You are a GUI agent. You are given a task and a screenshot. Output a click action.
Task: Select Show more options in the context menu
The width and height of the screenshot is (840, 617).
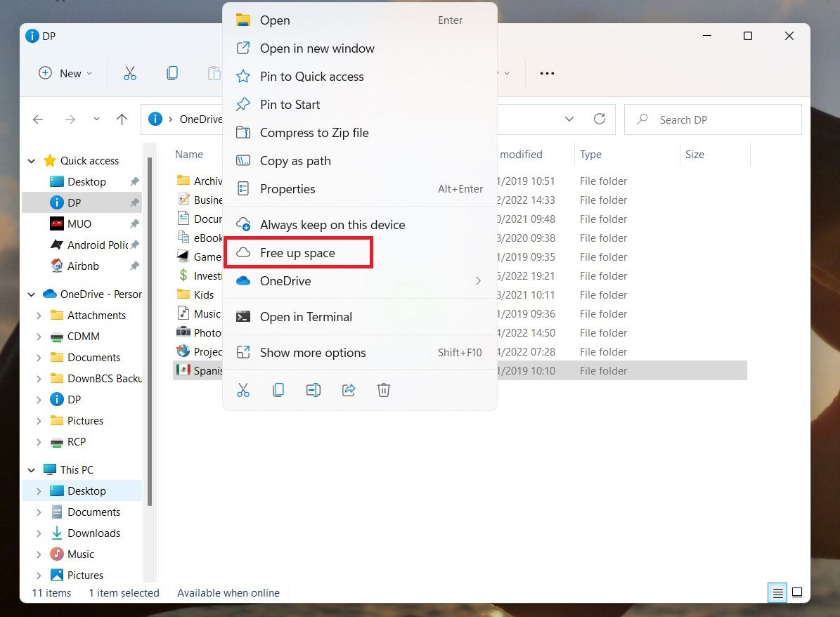312,352
